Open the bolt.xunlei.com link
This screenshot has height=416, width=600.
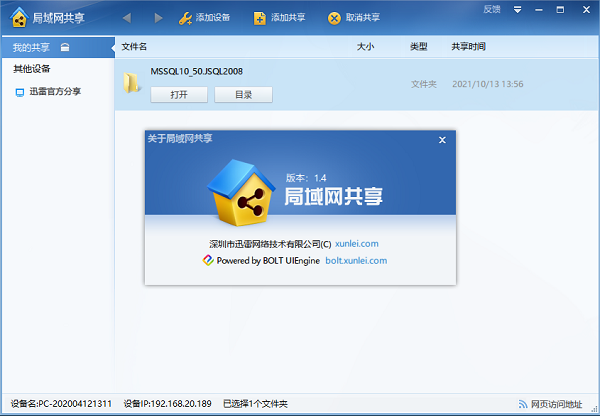(356, 260)
